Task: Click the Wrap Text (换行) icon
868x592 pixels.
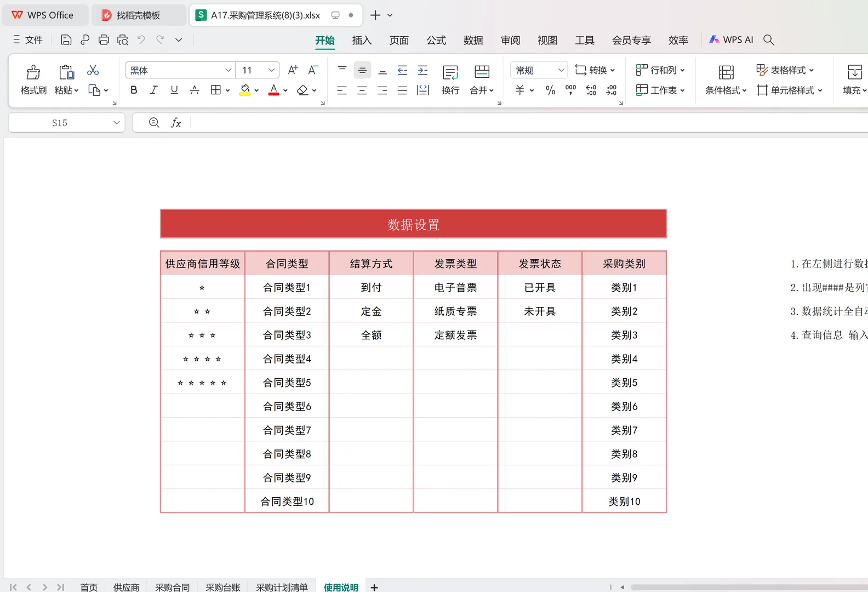Action: coord(450,72)
